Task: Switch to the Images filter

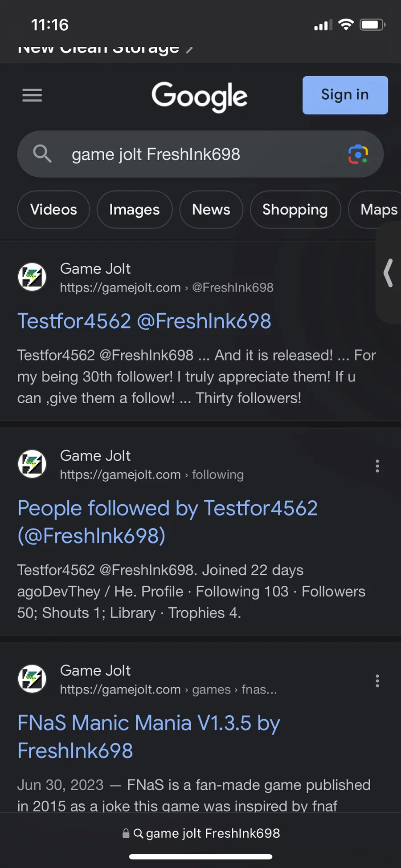Action: (134, 210)
